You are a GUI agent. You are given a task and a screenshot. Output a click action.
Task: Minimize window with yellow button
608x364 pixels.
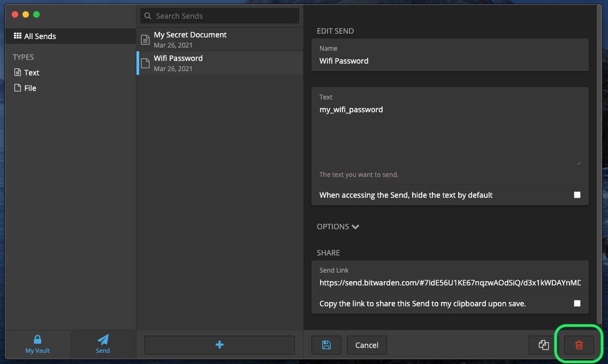(26, 14)
